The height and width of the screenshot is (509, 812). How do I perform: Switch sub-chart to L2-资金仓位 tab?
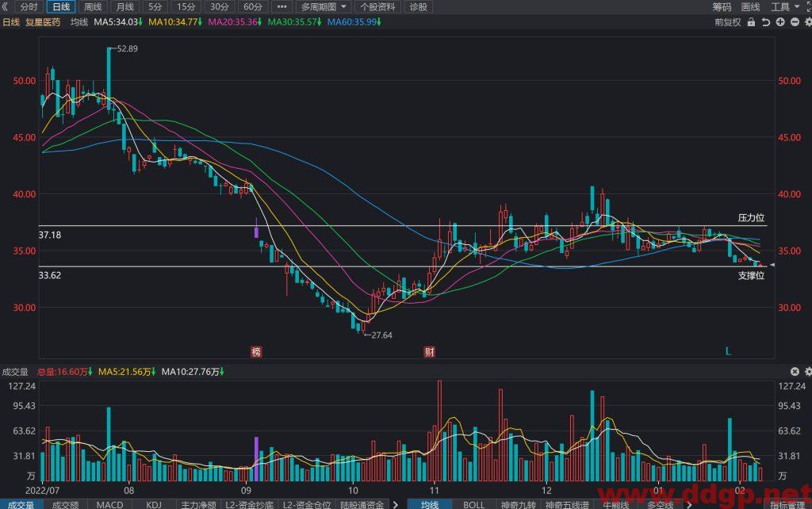[x=307, y=504]
